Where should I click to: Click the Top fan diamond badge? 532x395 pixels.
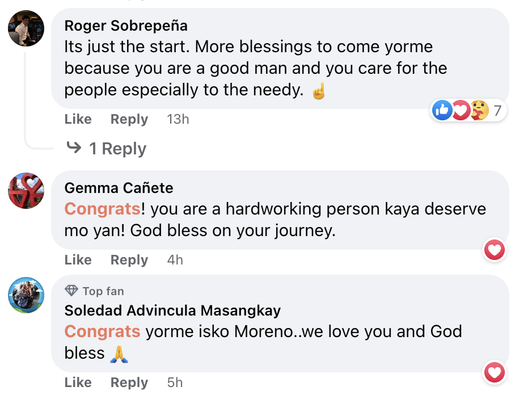point(71,291)
